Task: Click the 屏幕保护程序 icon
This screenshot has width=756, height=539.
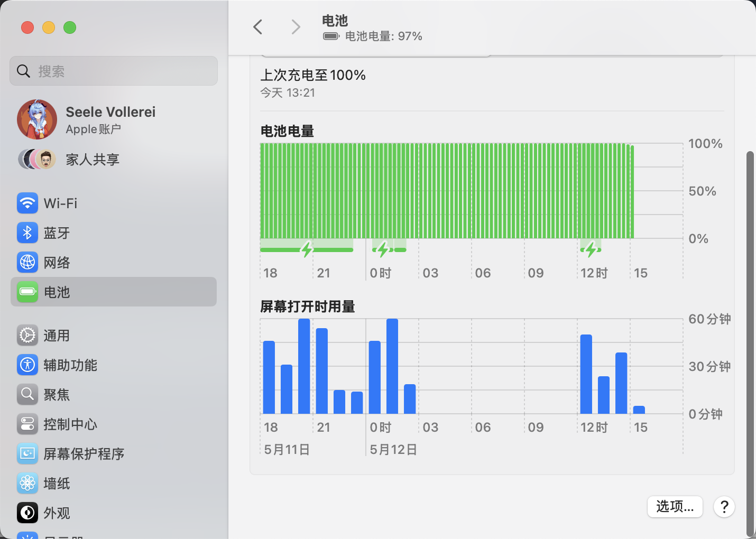Action: [27, 453]
